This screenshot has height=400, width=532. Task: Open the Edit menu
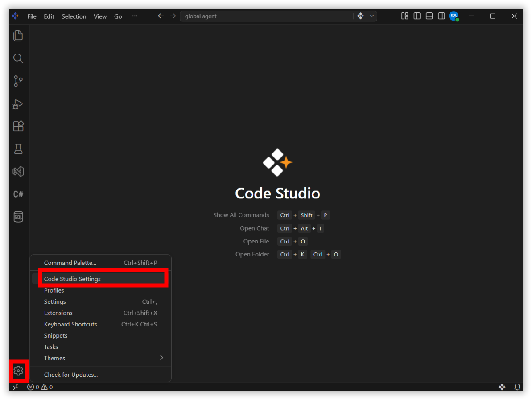pos(49,16)
